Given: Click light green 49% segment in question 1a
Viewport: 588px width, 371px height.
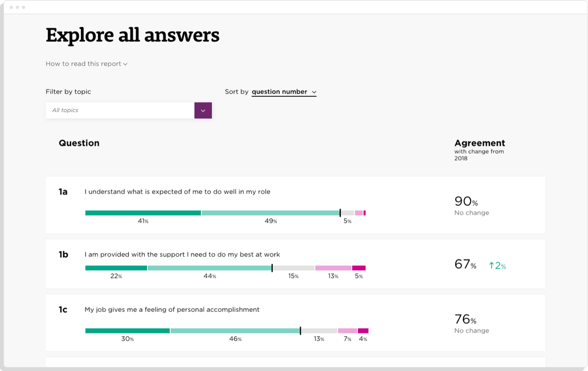Looking at the screenshot, I should coord(270,213).
